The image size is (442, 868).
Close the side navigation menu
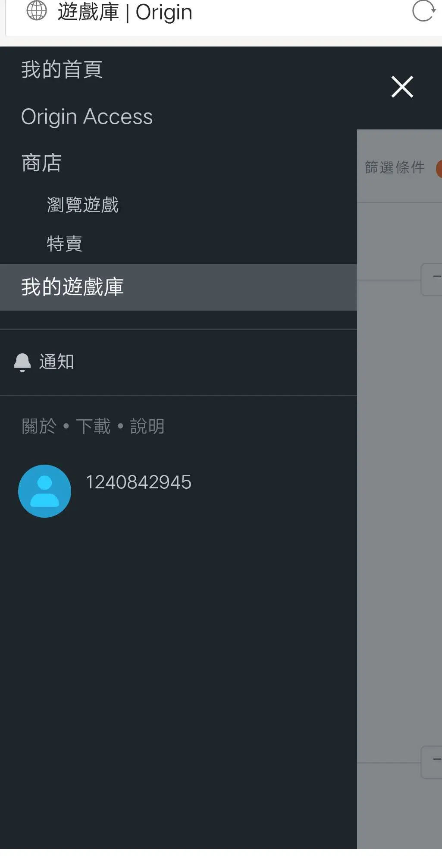[x=402, y=87]
